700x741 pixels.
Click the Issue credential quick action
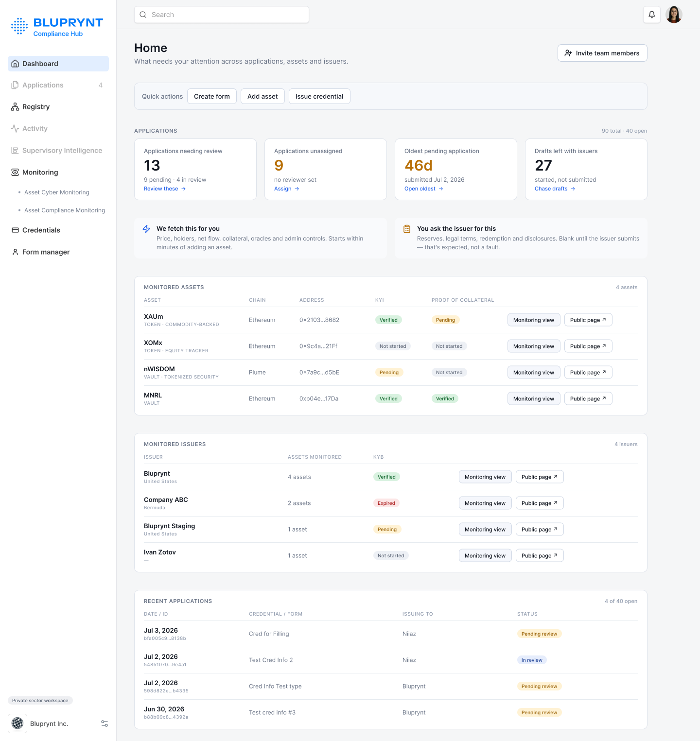tap(319, 96)
